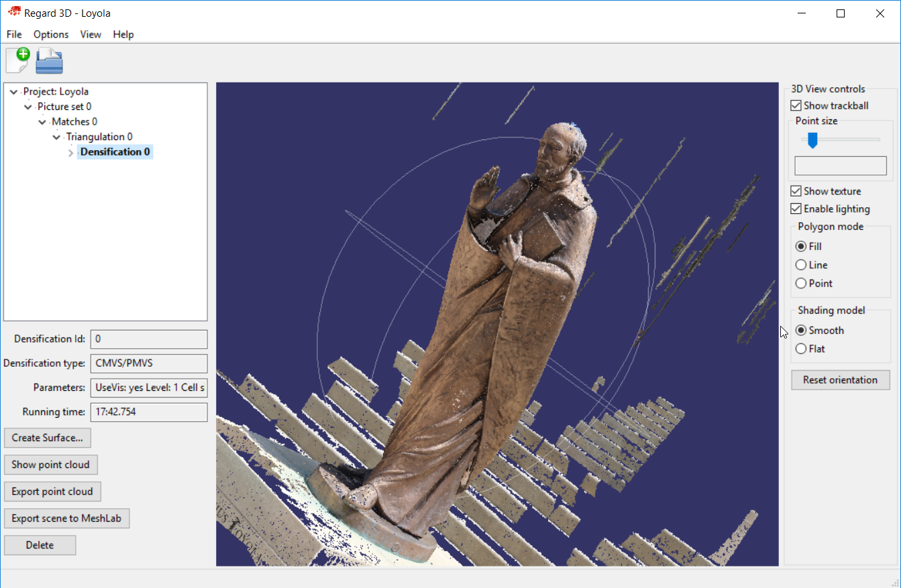Click the Create Surface... button
The height and width of the screenshot is (588, 901).
point(48,438)
